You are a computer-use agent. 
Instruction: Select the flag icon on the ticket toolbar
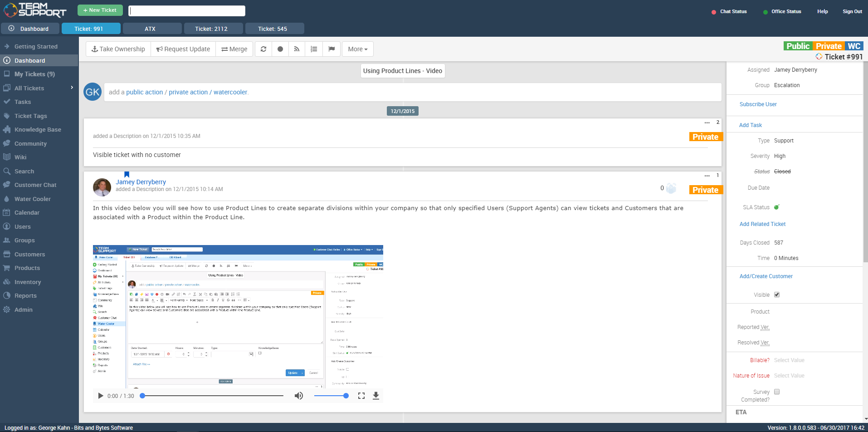(332, 49)
